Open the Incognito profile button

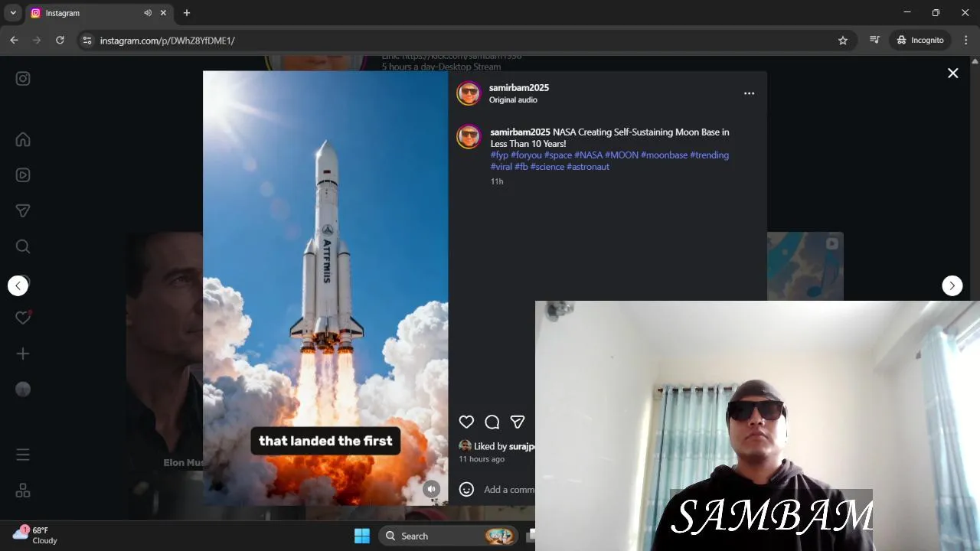(921, 40)
